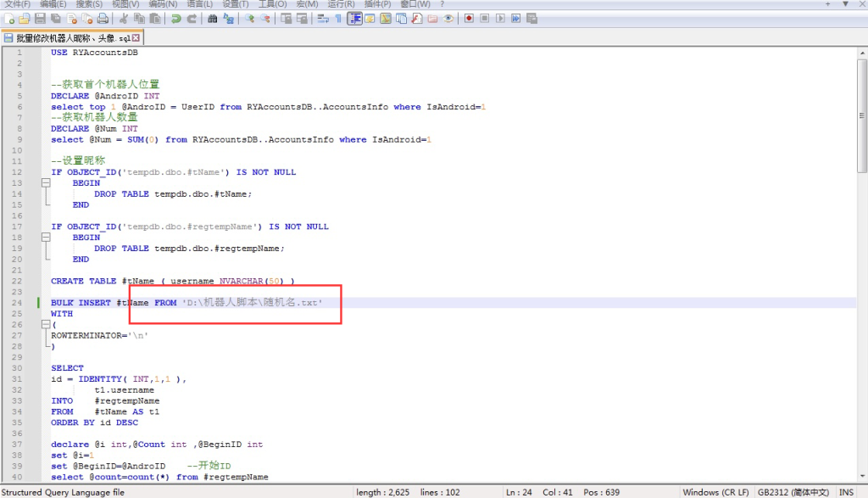The width and height of the screenshot is (868, 498).
Task: Collapse the fold at WITH parenthesis block
Action: coord(43,325)
